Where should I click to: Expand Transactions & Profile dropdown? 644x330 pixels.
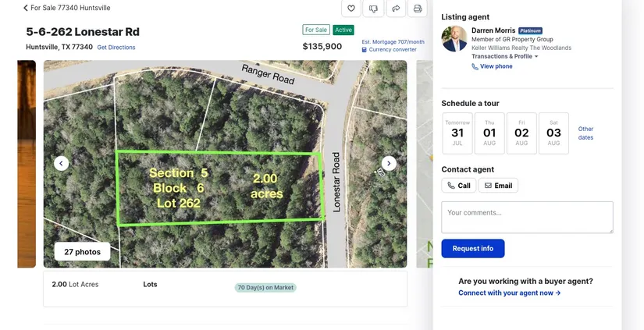point(505,56)
